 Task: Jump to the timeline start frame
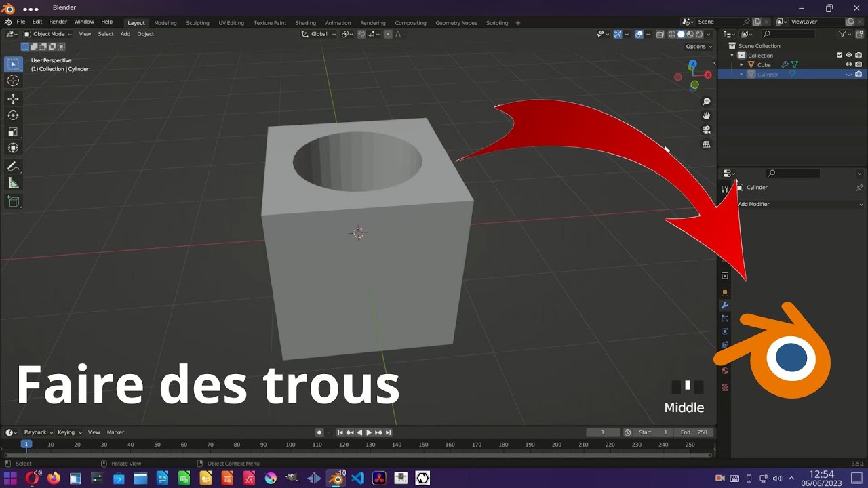point(340,432)
